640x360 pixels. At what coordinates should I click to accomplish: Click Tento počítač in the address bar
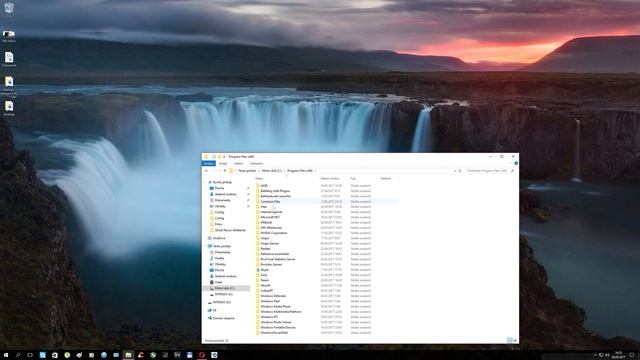[x=247, y=171]
